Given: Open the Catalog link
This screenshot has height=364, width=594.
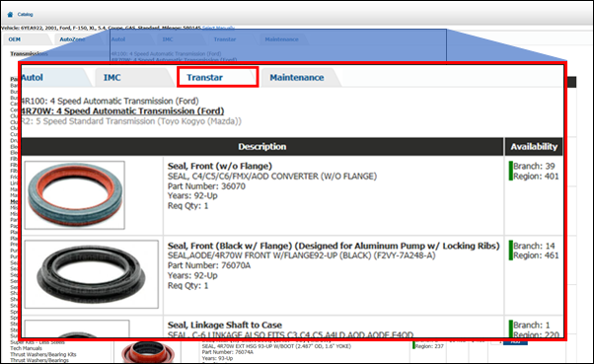Looking at the screenshot, I should tap(25, 15).
